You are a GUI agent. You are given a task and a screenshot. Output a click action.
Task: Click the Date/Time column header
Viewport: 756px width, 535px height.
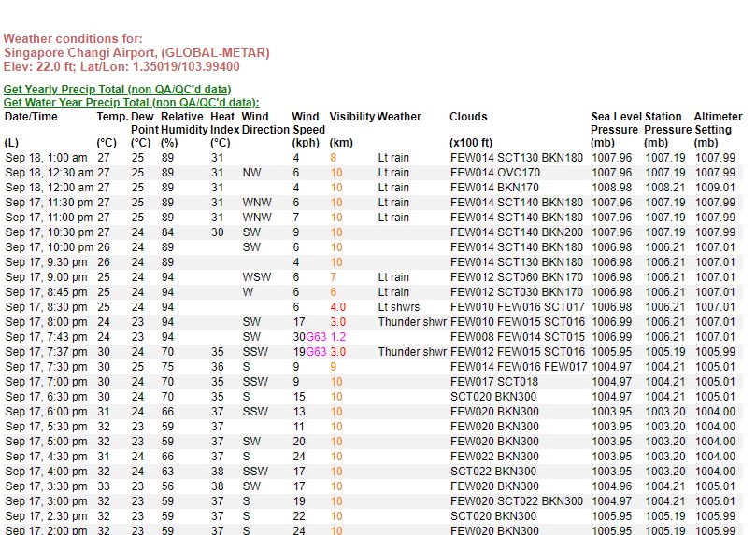tap(31, 117)
